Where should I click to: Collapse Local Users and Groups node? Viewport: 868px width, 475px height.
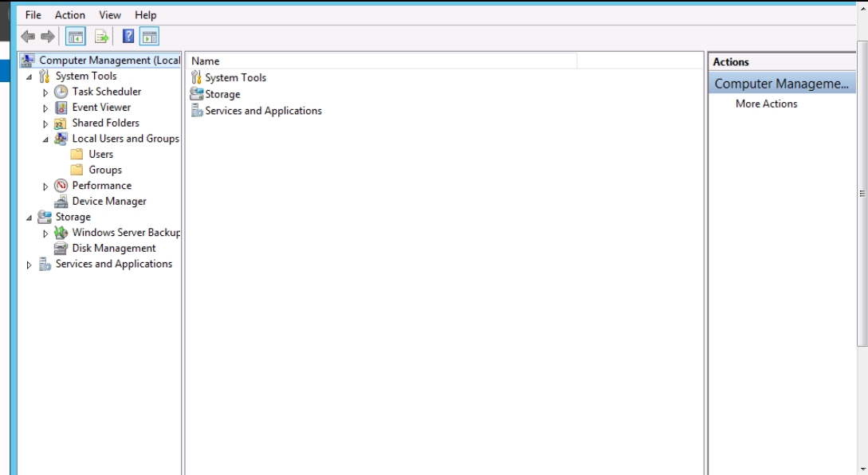pyautogui.click(x=46, y=139)
